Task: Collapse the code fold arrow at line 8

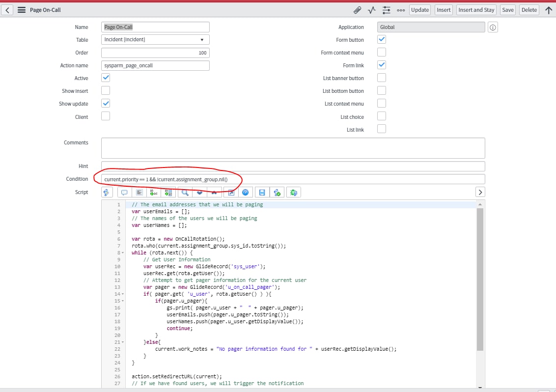Action: coord(123,252)
